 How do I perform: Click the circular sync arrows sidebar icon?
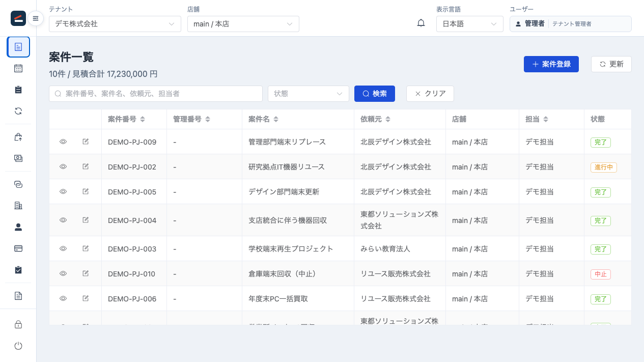point(18,111)
